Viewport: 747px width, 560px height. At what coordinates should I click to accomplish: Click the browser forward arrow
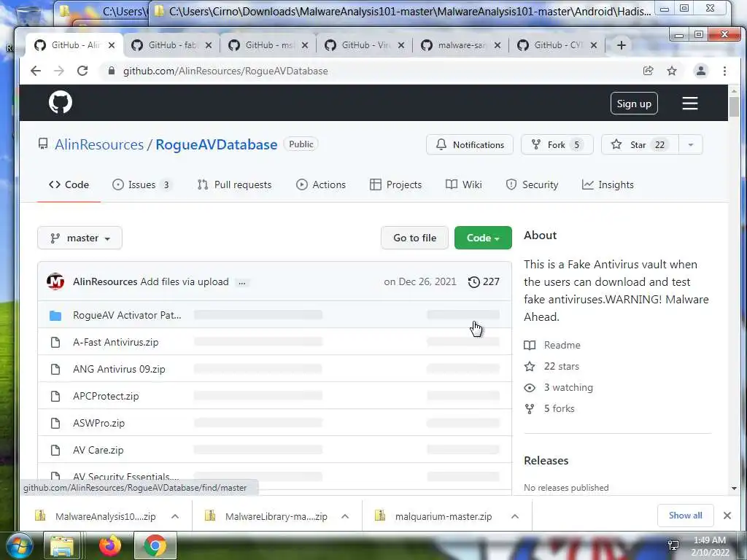pos(59,71)
